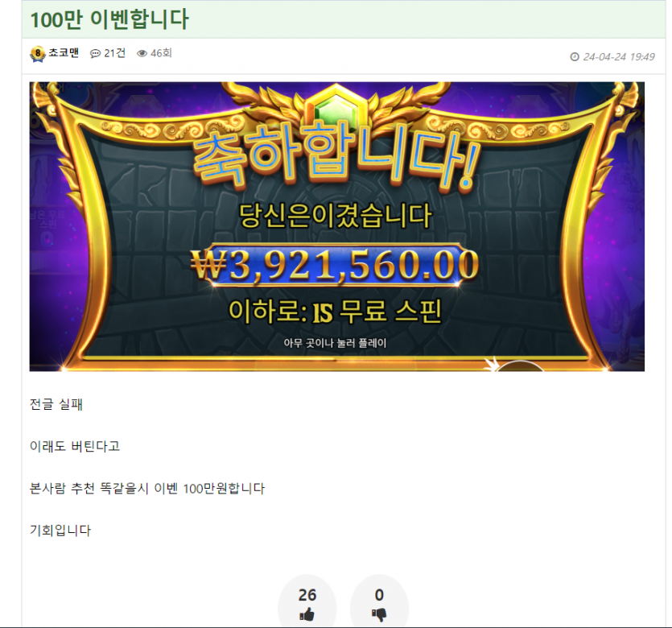Viewport: 672px width, 628px height.
Task: Click the line mentioning 100만원합니다
Action: coord(147,488)
